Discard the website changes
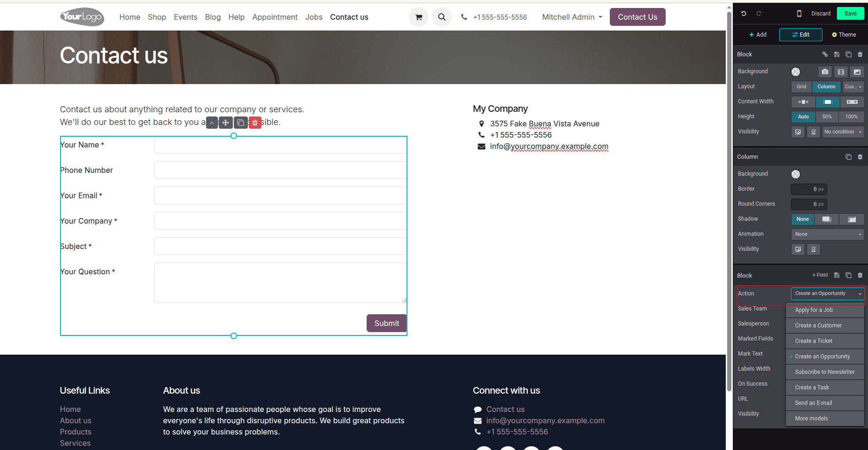868x450 pixels. tap(821, 14)
